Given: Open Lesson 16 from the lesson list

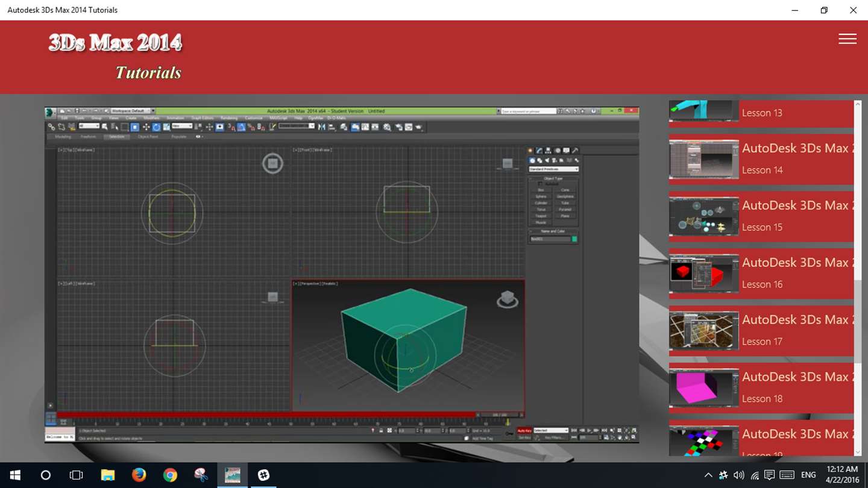Looking at the screenshot, I should tap(761, 274).
